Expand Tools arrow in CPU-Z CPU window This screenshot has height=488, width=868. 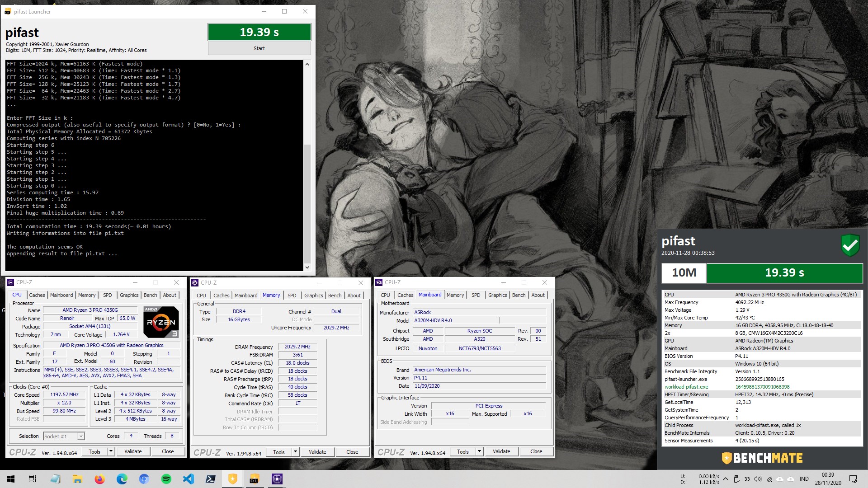click(110, 451)
